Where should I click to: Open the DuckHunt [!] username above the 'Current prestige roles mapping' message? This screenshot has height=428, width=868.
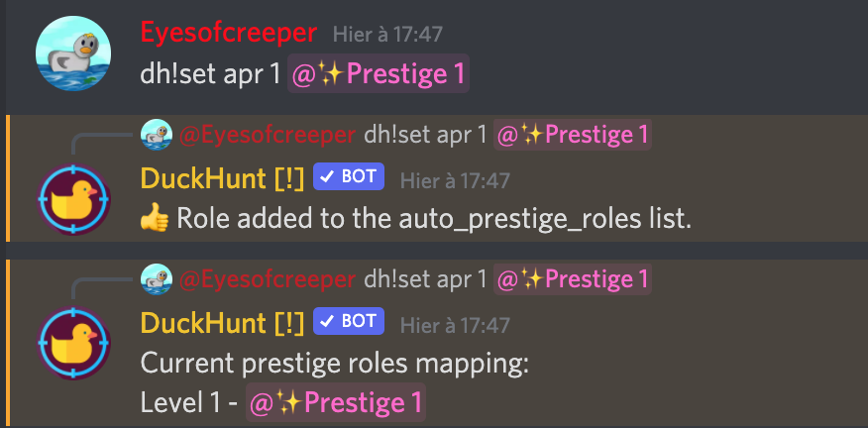pyautogui.click(x=222, y=323)
